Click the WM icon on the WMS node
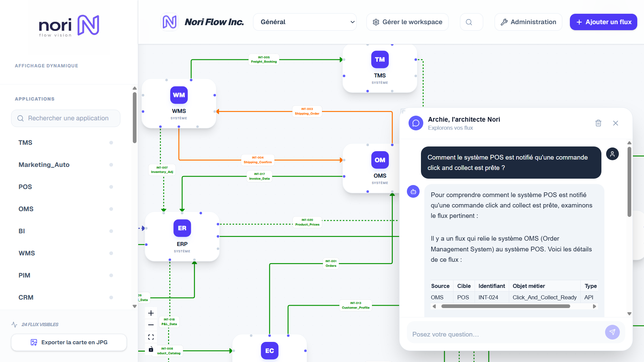 click(179, 95)
